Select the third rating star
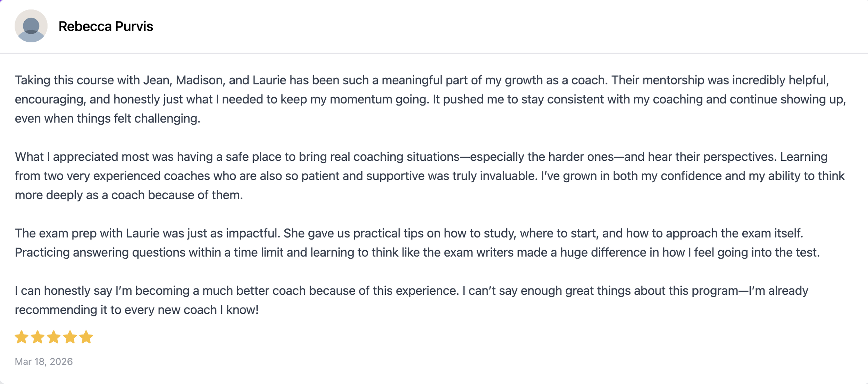The image size is (868, 384). click(54, 337)
